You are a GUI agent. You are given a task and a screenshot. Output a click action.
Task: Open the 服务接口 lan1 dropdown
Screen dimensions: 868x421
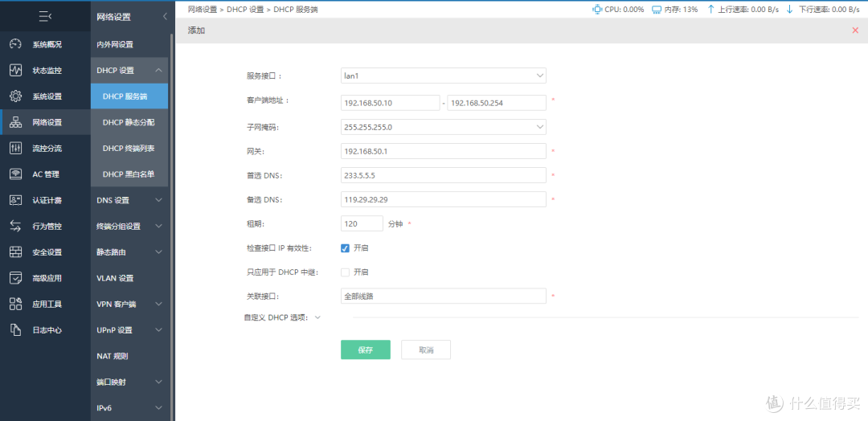point(444,76)
